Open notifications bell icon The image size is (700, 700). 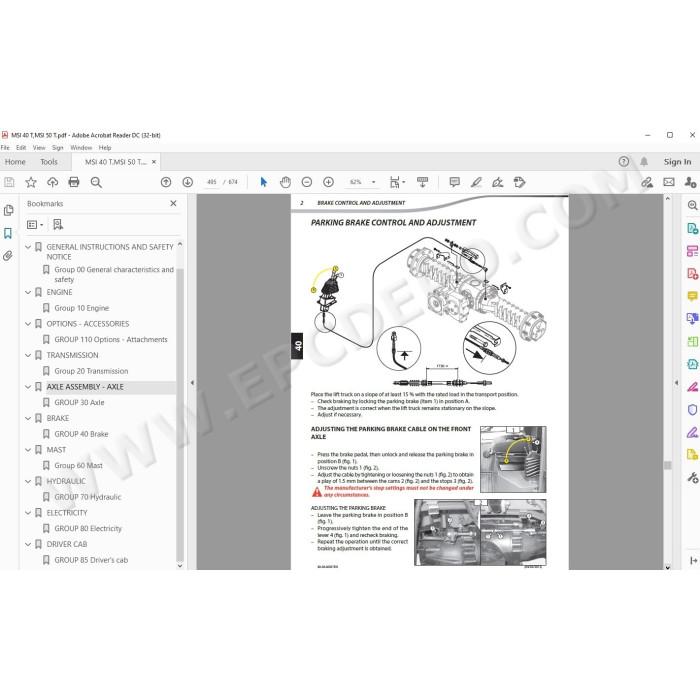coord(644,162)
